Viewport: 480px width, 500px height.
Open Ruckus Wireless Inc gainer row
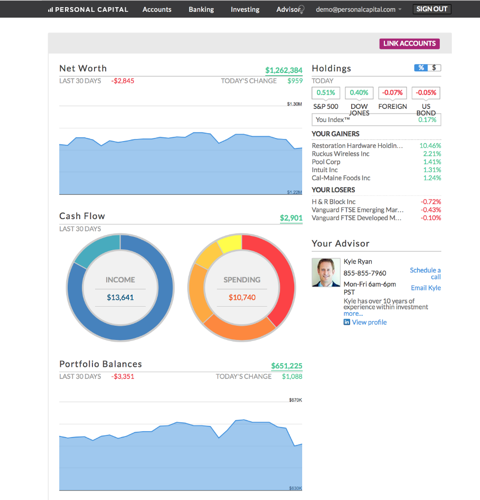pyautogui.click(x=376, y=154)
